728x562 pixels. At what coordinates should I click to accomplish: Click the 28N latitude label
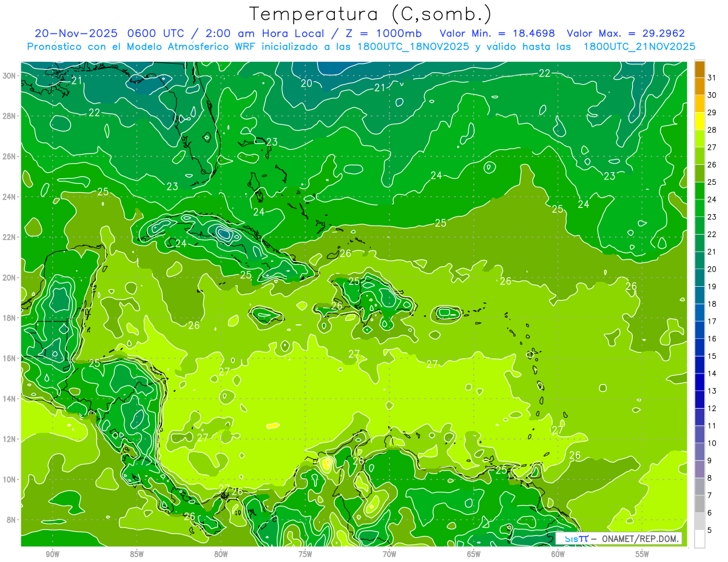point(10,116)
